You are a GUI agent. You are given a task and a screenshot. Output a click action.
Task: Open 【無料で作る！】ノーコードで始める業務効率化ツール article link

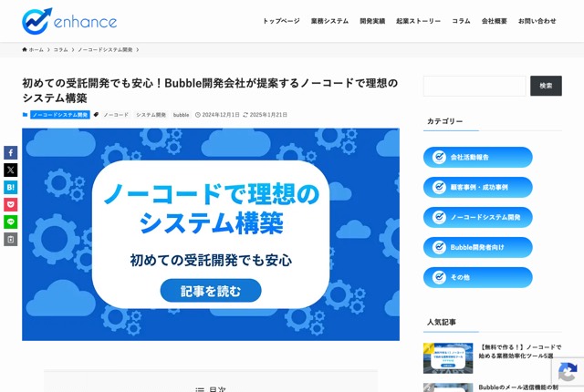tap(520, 352)
